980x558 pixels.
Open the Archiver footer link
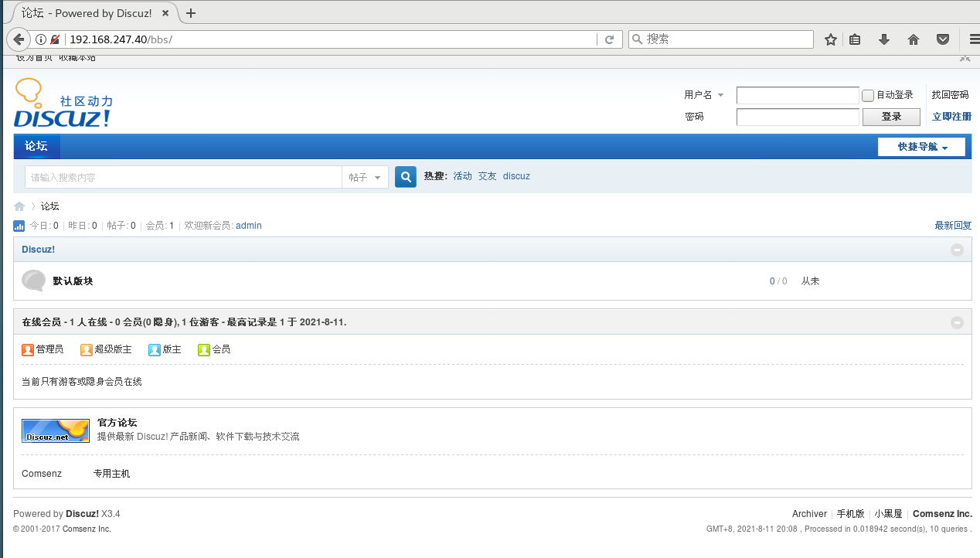[x=809, y=514]
